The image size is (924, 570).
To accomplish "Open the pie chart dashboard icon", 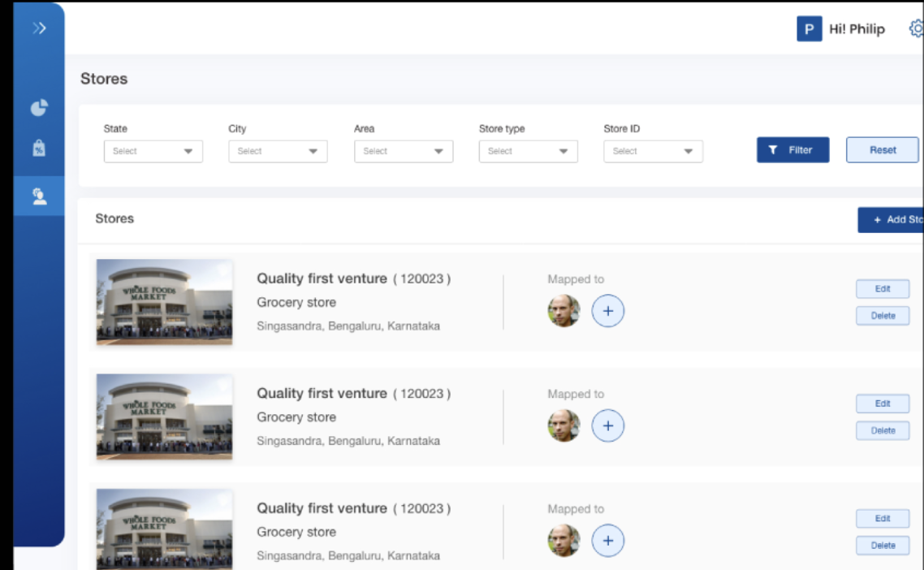I will [39, 108].
